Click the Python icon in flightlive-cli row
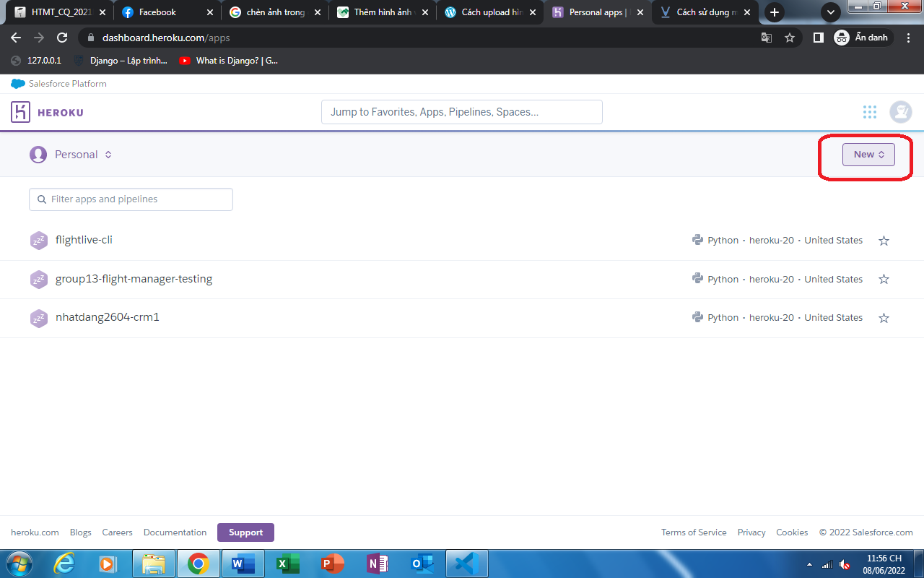Screen dimensions: 924x578 tap(697, 241)
